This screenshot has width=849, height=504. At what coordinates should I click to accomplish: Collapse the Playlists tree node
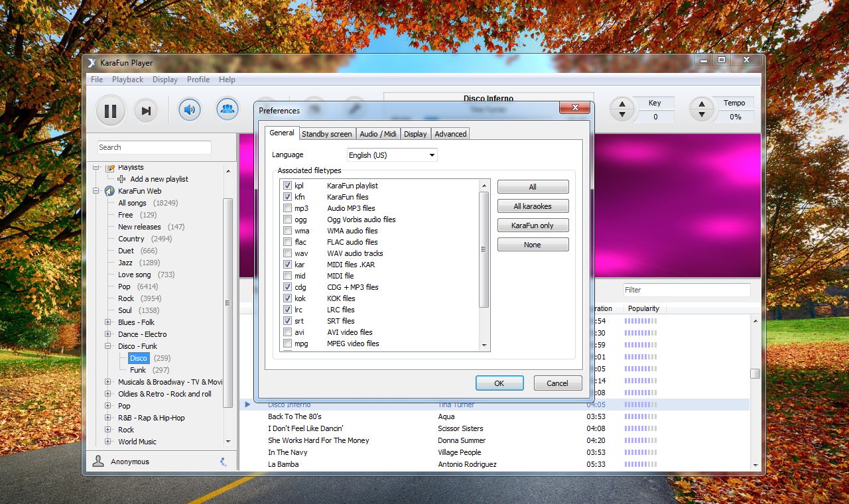coord(96,168)
